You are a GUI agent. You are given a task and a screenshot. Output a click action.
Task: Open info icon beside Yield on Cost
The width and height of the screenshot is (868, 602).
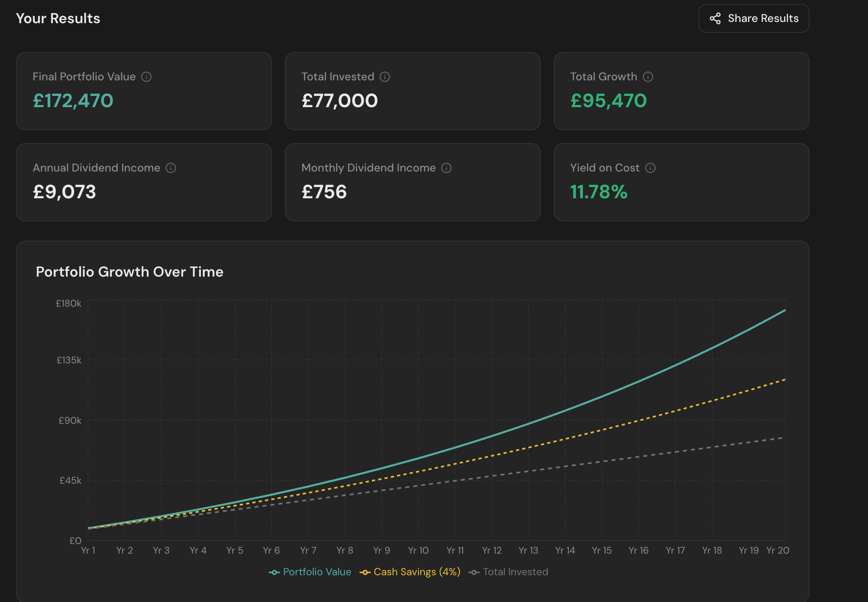(x=650, y=168)
